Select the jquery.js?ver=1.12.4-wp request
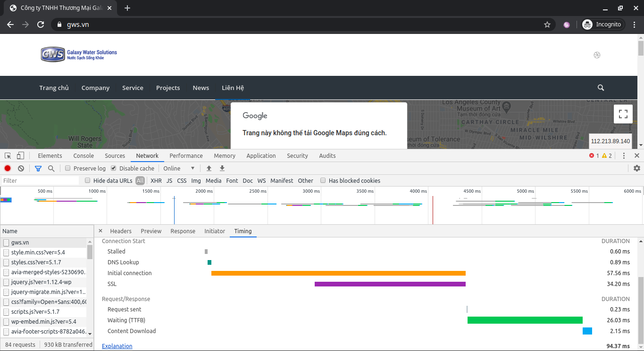This screenshot has width=644, height=351. (43, 282)
